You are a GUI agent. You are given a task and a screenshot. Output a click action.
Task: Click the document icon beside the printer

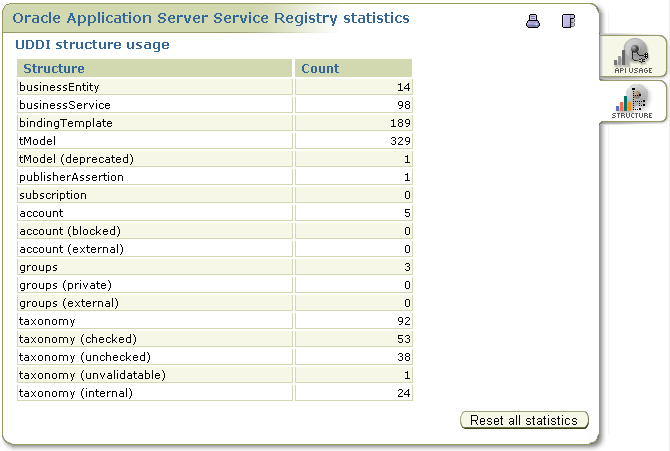(x=568, y=21)
